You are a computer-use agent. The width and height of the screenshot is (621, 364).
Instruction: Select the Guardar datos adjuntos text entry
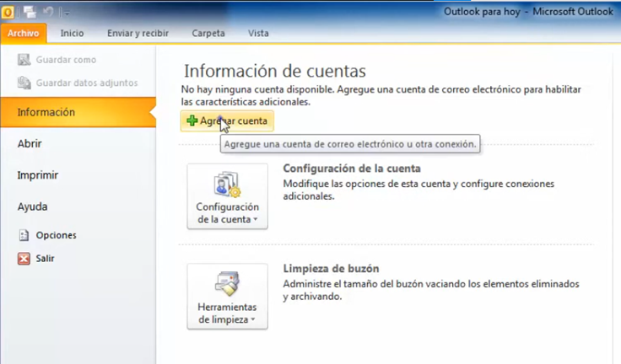[87, 83]
